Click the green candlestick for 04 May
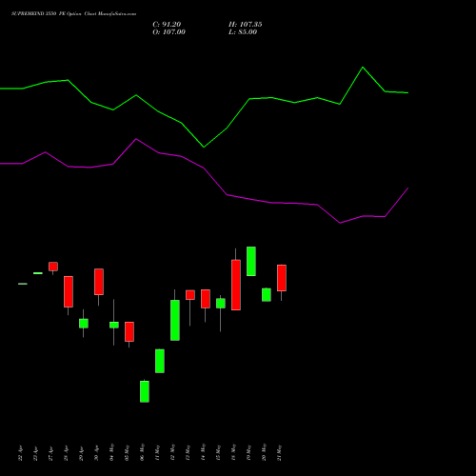The width and height of the screenshot is (476, 476). click(114, 325)
